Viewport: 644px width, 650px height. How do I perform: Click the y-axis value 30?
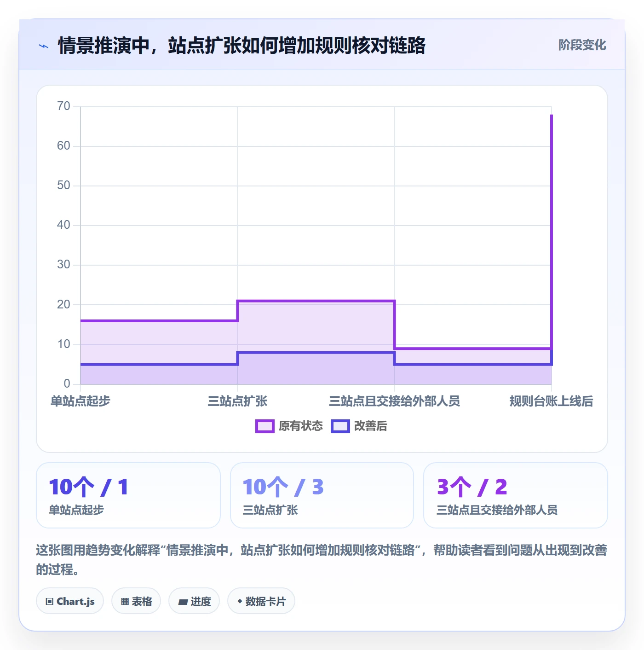[63, 265]
